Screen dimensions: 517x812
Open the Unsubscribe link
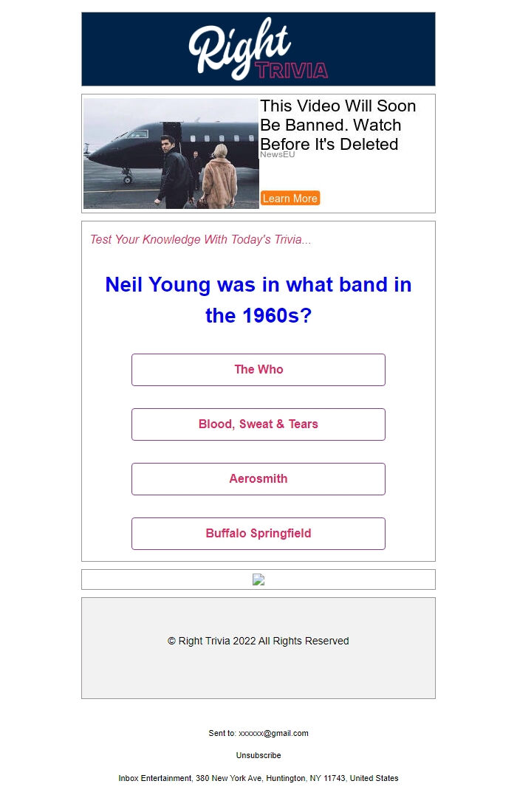258,755
